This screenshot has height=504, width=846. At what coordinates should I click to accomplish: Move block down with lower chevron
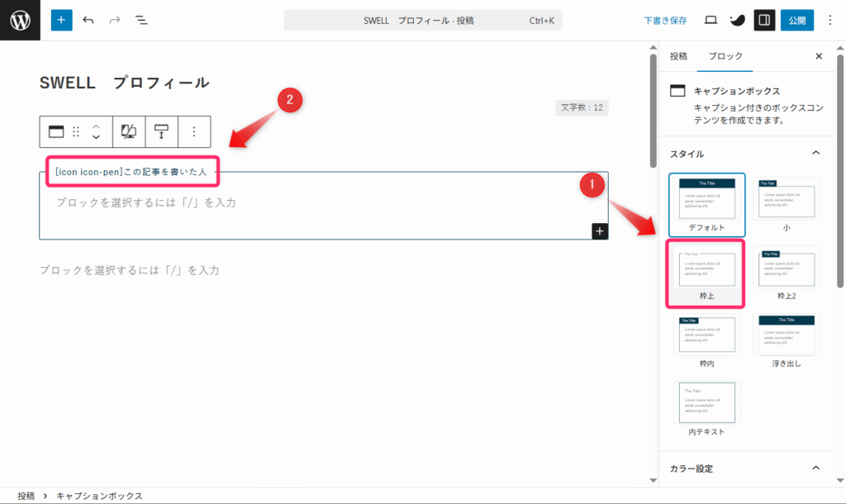click(96, 137)
